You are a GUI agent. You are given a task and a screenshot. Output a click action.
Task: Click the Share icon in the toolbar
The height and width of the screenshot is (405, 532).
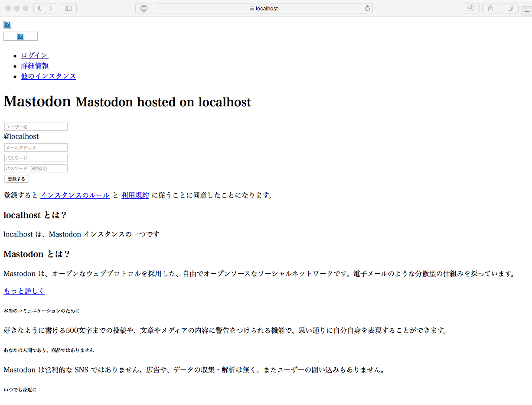pos(490,8)
